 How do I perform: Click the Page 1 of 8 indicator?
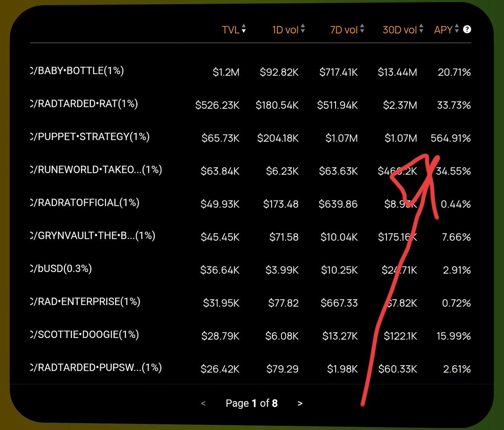click(x=252, y=404)
